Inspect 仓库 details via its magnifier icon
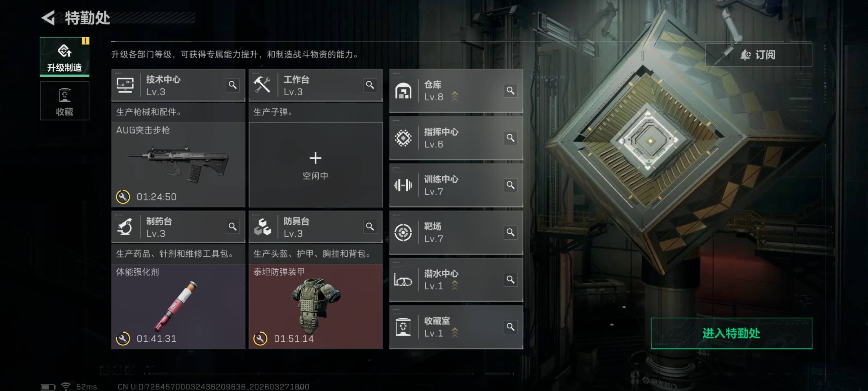This screenshot has height=391, width=868. click(x=510, y=91)
